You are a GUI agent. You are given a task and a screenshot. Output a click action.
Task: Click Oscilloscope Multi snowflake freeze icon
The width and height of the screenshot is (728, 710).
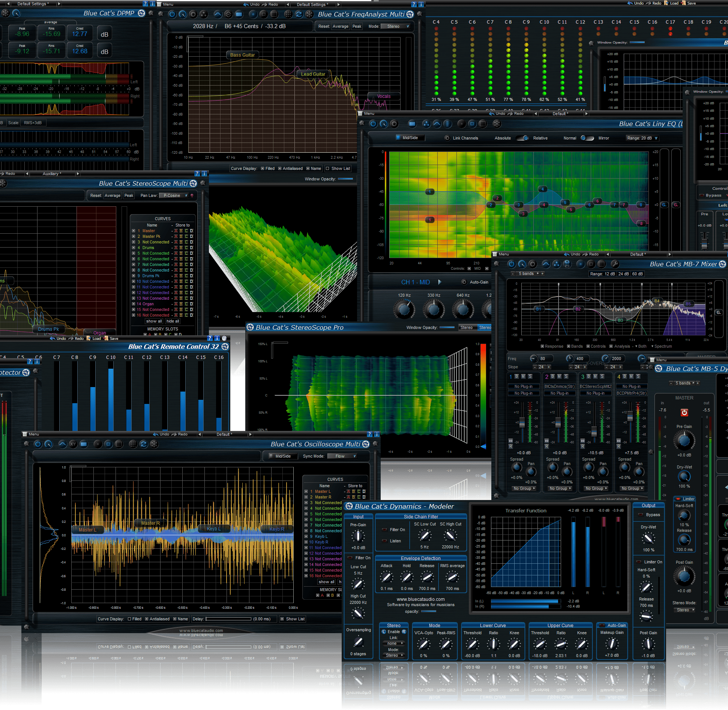pyautogui.click(x=154, y=444)
